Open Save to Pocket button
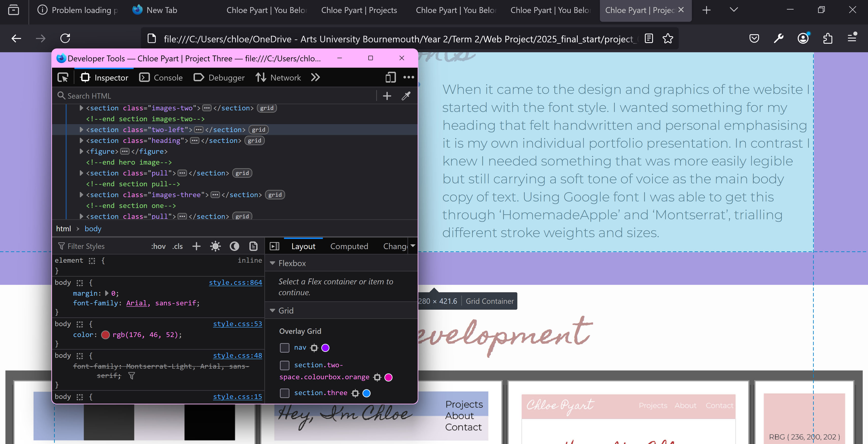Image resolution: width=868 pixels, height=444 pixels. 754,38
